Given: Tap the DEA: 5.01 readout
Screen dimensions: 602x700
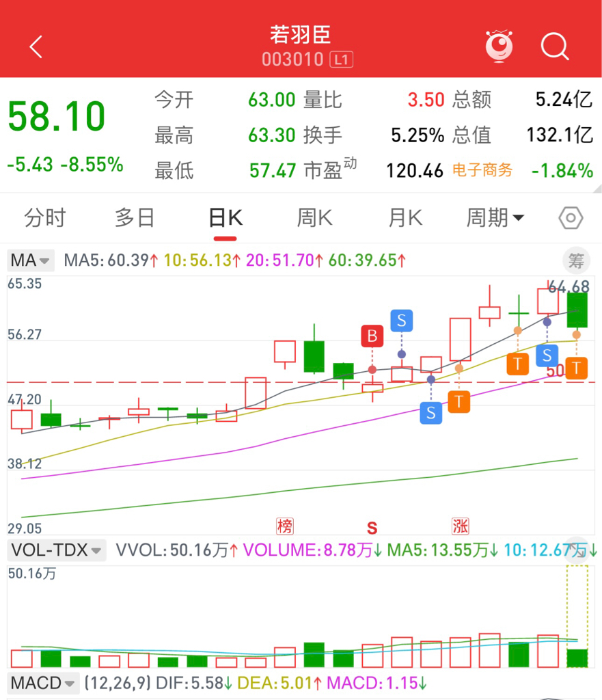Looking at the screenshot, I should pos(279,683).
